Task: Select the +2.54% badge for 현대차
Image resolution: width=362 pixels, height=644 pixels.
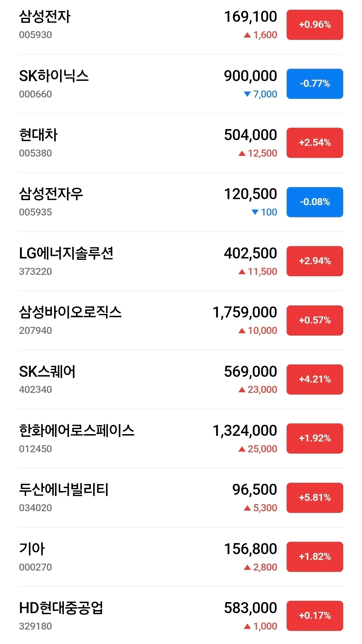Action: (315, 143)
